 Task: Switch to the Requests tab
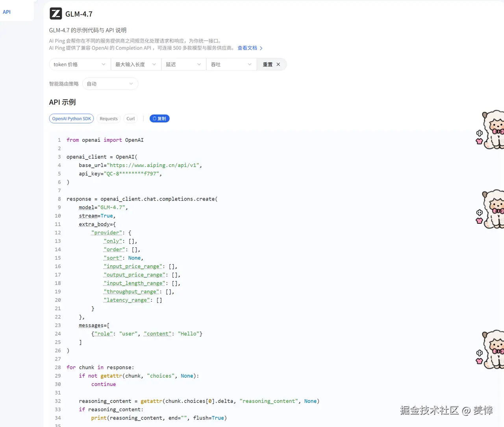pos(109,119)
